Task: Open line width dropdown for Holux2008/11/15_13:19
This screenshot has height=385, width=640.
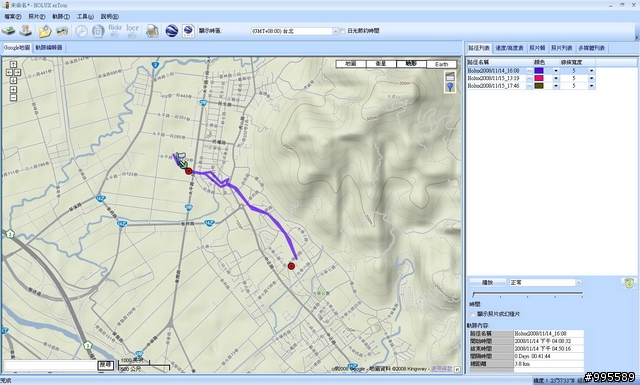Action: (x=591, y=78)
